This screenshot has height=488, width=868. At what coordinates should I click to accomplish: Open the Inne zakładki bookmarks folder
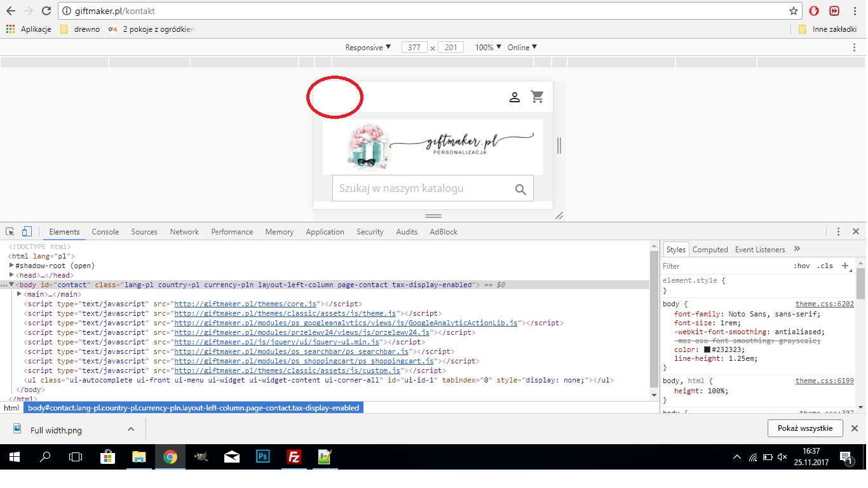[x=827, y=29]
